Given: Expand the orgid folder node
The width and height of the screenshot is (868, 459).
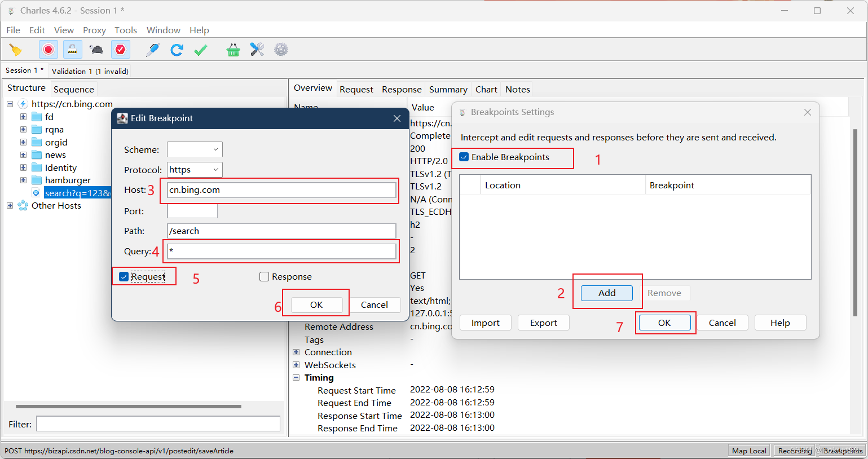Looking at the screenshot, I should pyautogui.click(x=23, y=142).
